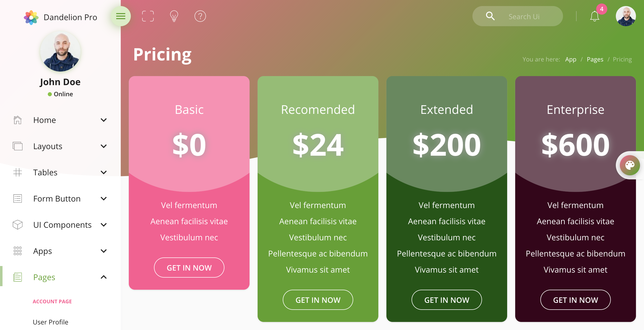
Task: Click the UI Components cube icon
Action: pos(18,225)
